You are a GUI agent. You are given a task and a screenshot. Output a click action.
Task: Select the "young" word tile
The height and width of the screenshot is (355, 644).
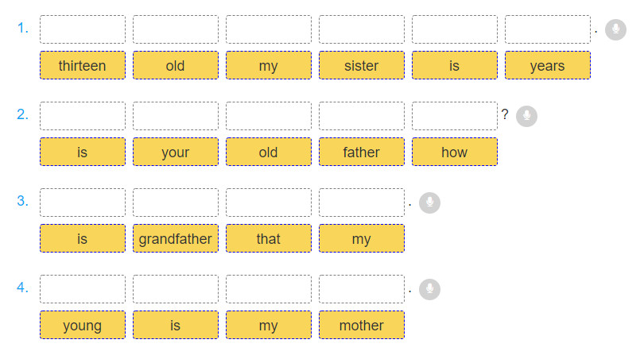pyautogui.click(x=83, y=325)
